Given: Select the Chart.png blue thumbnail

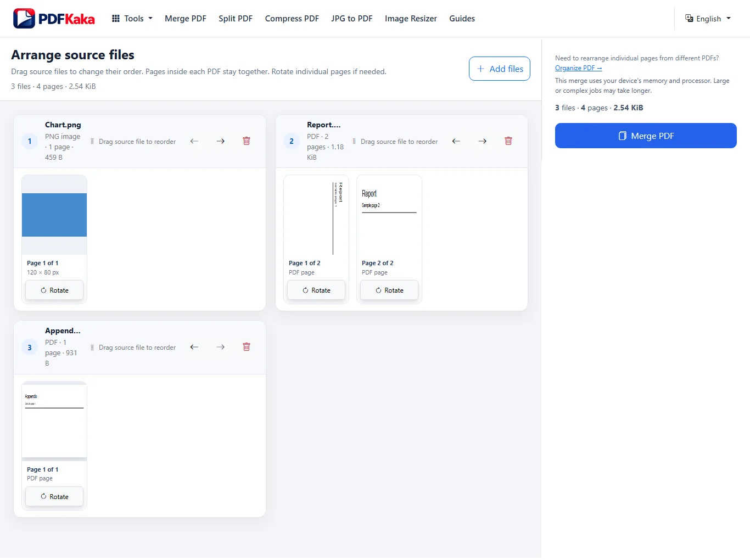Looking at the screenshot, I should click(x=54, y=215).
